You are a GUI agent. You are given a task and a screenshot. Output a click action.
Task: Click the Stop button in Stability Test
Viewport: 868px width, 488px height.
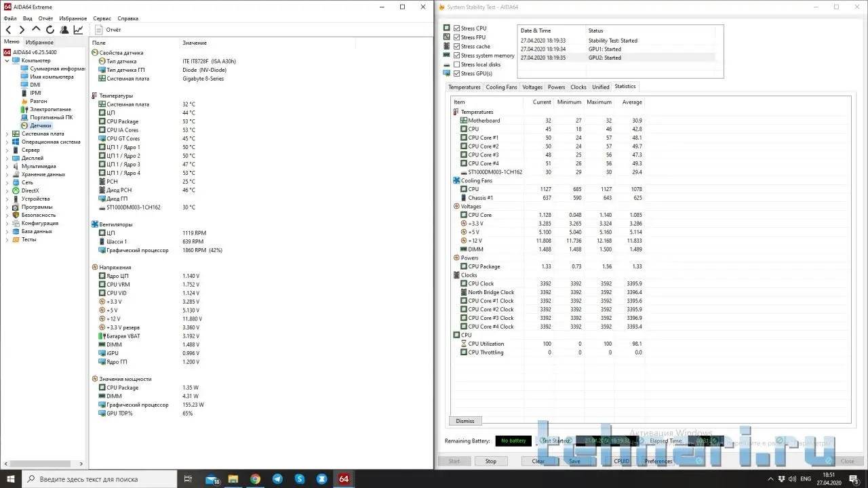pos(491,462)
